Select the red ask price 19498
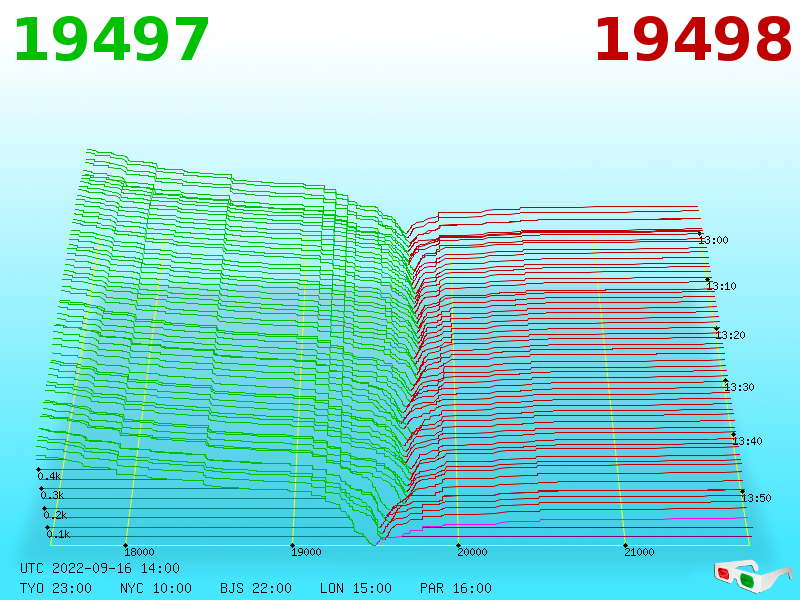The image size is (800, 600). pyautogui.click(x=693, y=40)
